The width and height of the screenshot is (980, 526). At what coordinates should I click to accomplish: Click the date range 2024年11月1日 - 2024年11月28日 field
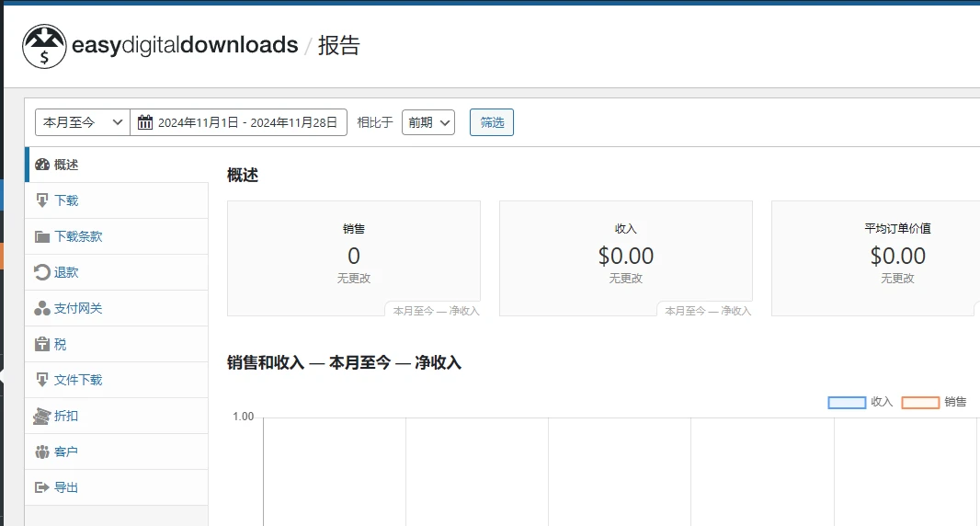pos(239,122)
